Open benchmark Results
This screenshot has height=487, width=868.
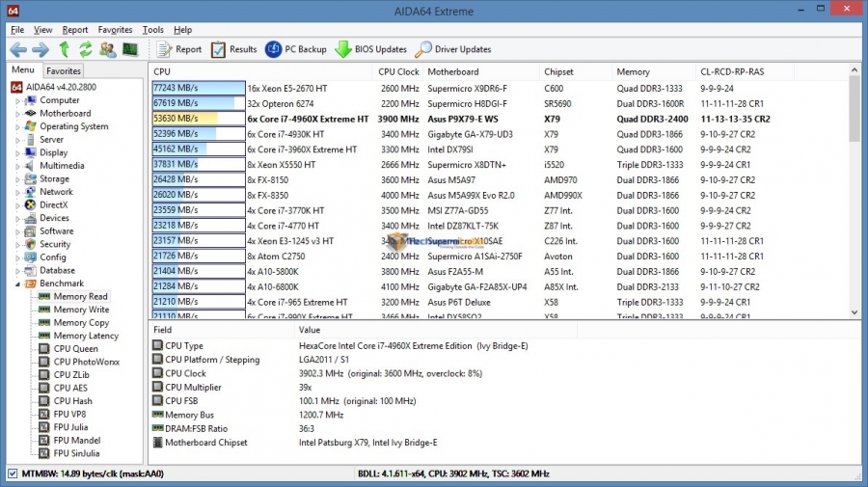click(x=233, y=50)
